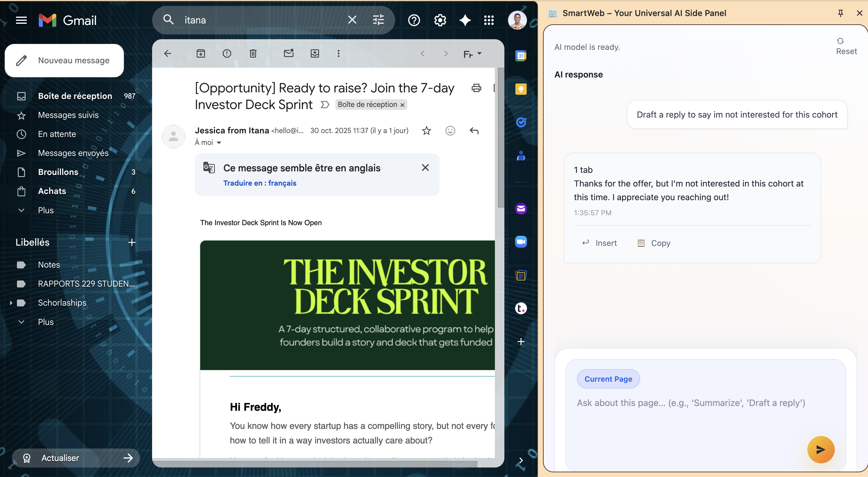Image resolution: width=868 pixels, height=477 pixels.
Task: Reply to Jessica using reply arrow
Action: (x=474, y=131)
